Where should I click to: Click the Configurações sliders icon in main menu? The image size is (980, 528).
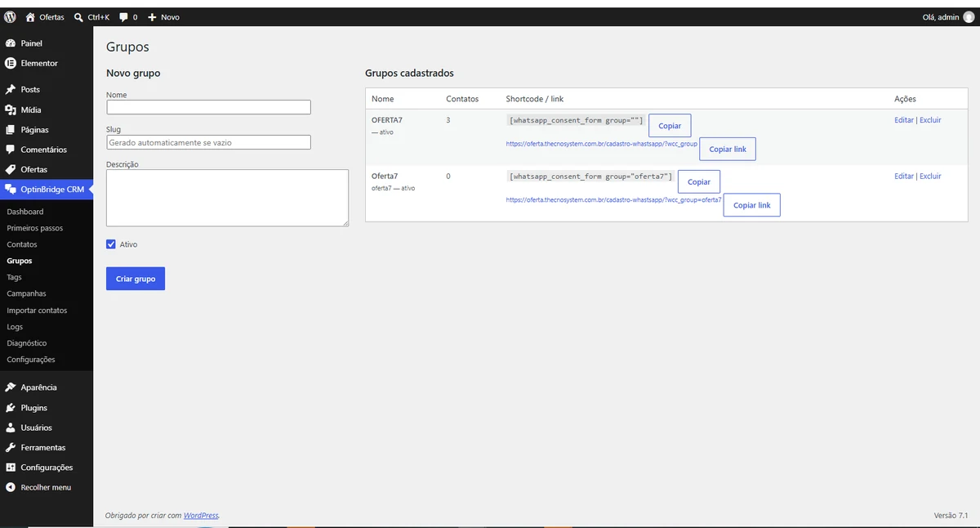pyautogui.click(x=11, y=468)
